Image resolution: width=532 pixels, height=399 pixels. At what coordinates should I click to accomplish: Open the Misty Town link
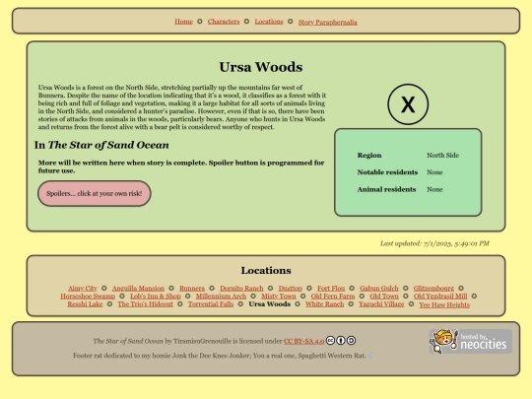[x=279, y=297]
